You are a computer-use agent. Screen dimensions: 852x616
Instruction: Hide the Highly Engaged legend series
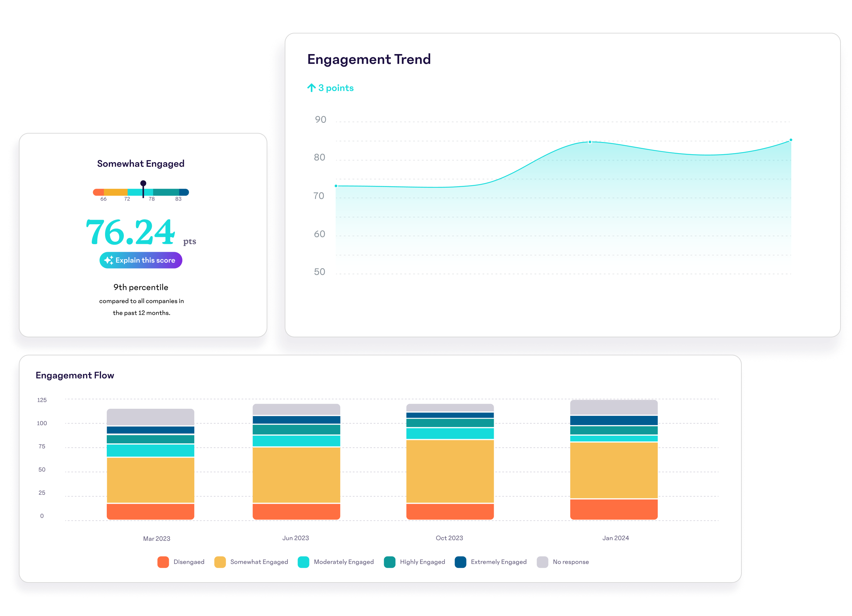coord(390,562)
